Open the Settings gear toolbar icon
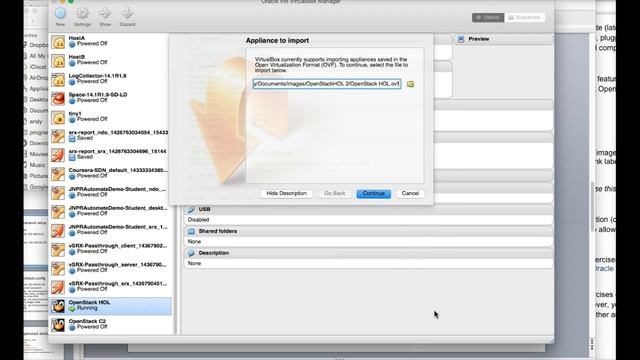 click(x=82, y=14)
